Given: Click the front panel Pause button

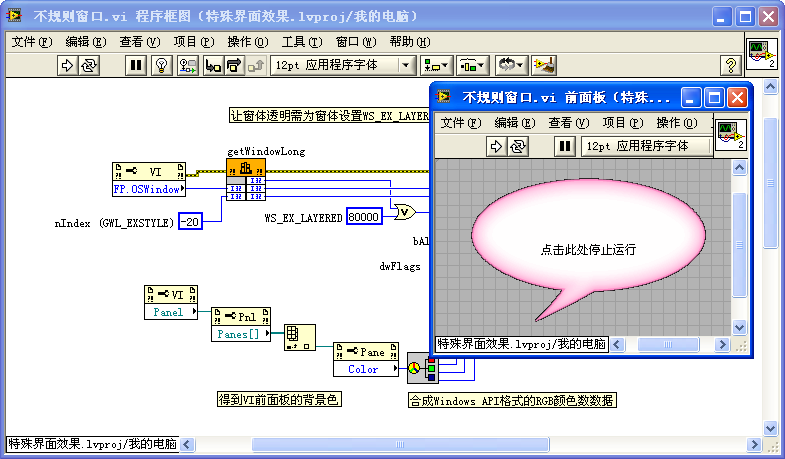Looking at the screenshot, I should click(x=565, y=146).
